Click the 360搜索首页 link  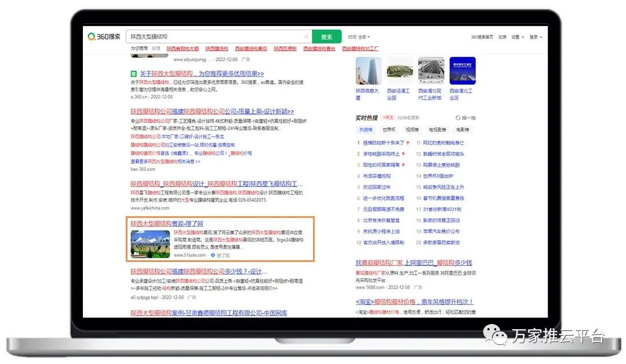click(482, 37)
